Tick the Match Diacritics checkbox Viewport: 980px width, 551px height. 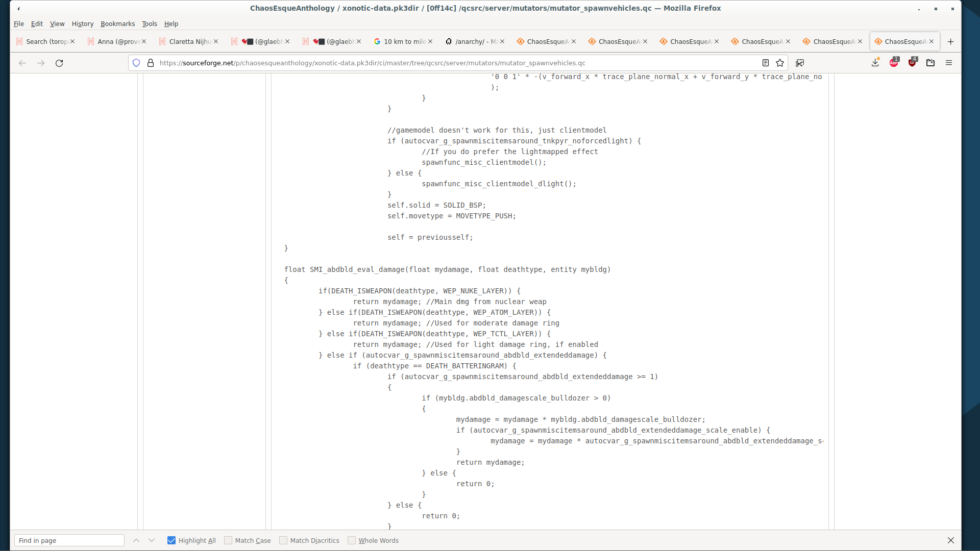pos(283,540)
